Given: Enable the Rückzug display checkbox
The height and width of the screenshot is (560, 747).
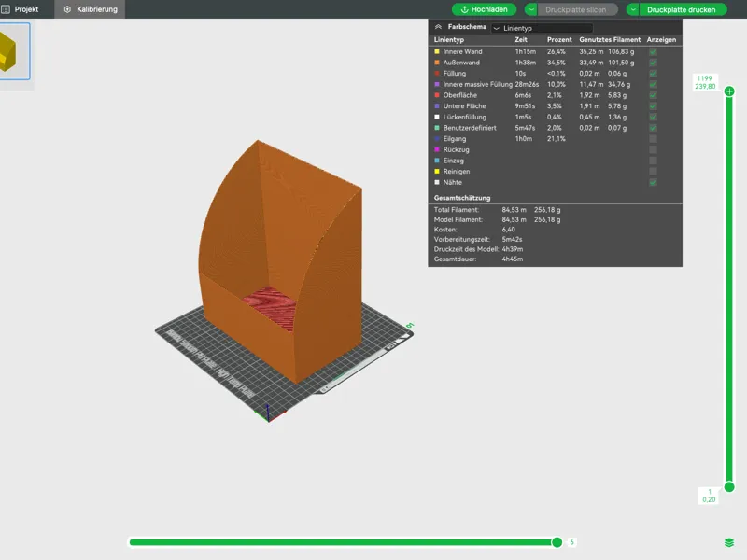Looking at the screenshot, I should [x=653, y=150].
